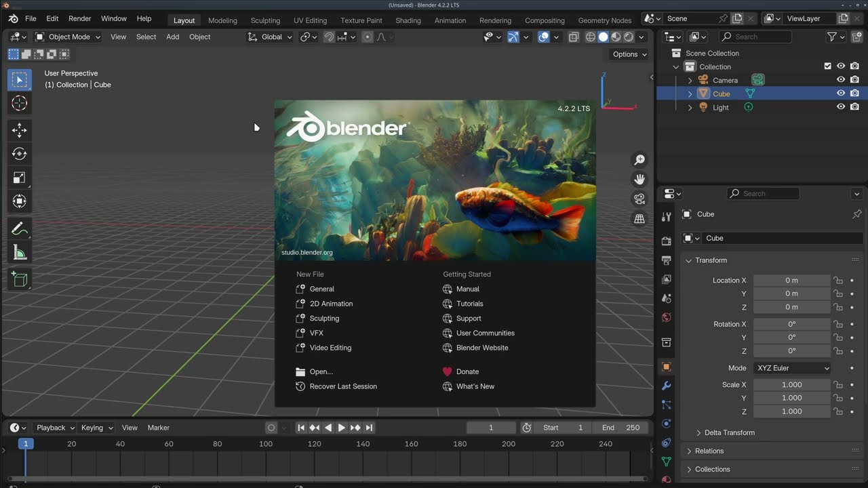Image resolution: width=868 pixels, height=488 pixels.
Task: Open the Physics properties tab
Action: (x=666, y=424)
